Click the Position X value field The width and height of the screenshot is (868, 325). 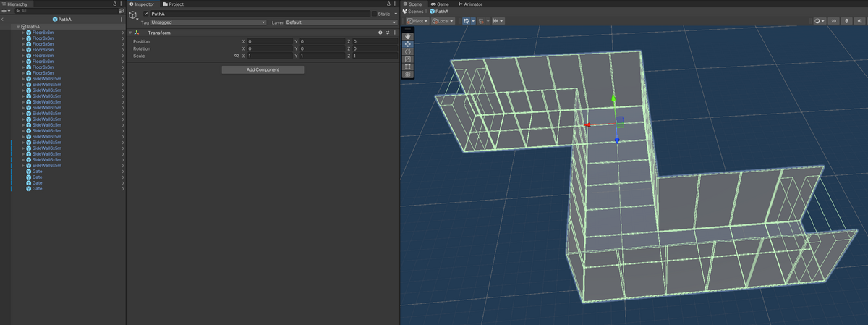(269, 41)
